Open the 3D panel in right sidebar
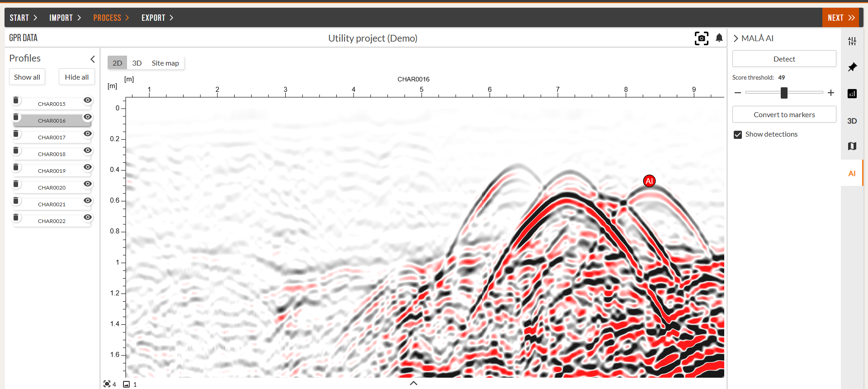This screenshot has width=868, height=389. 852,121
